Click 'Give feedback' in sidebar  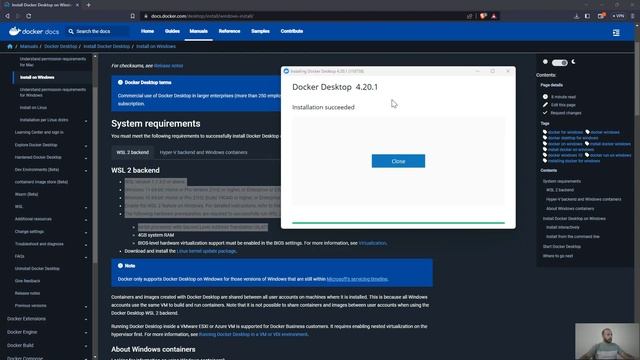pyautogui.click(x=28, y=281)
